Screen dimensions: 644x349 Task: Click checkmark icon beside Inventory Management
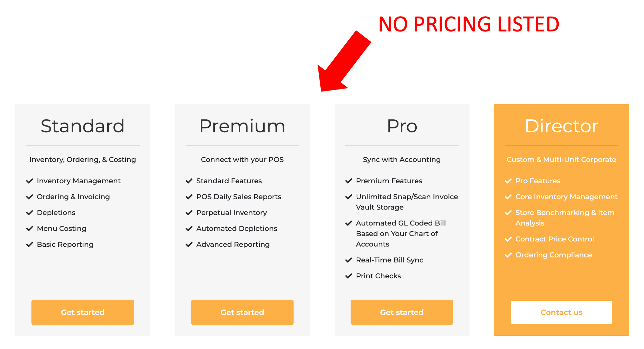(x=30, y=181)
